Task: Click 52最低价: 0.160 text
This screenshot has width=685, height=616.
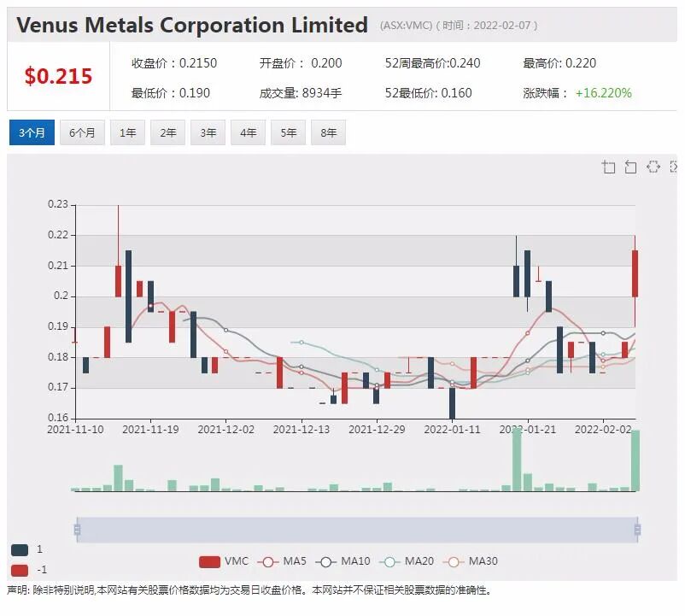Action: pos(429,93)
